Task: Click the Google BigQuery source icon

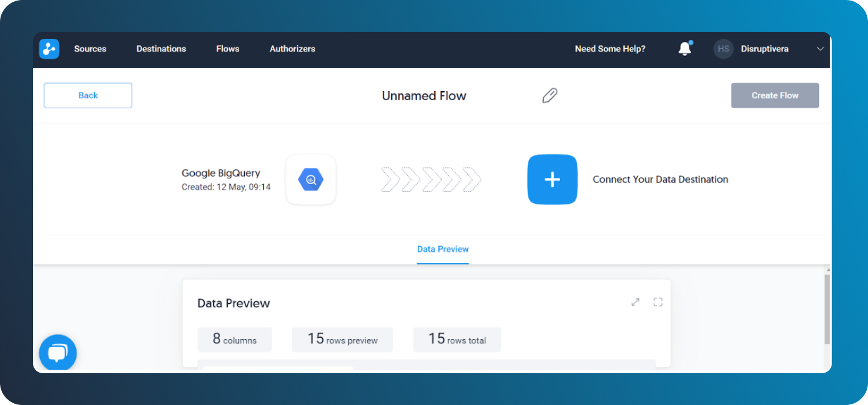Action: click(x=311, y=180)
